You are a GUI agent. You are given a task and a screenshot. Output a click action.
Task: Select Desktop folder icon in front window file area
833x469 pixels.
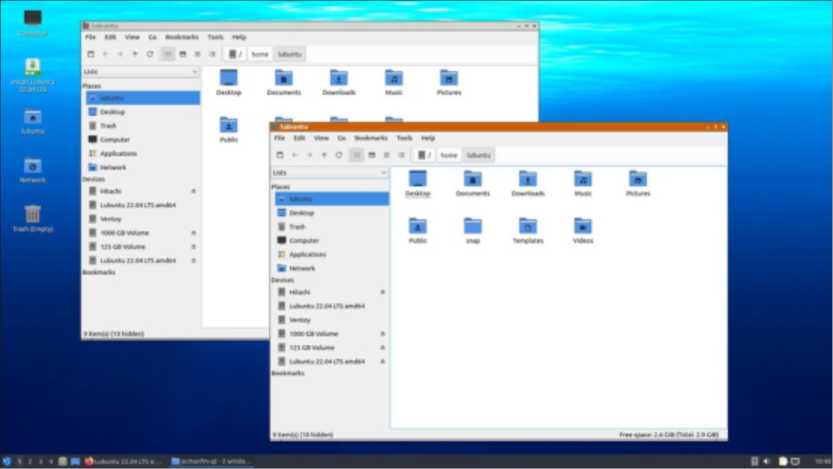(x=418, y=183)
